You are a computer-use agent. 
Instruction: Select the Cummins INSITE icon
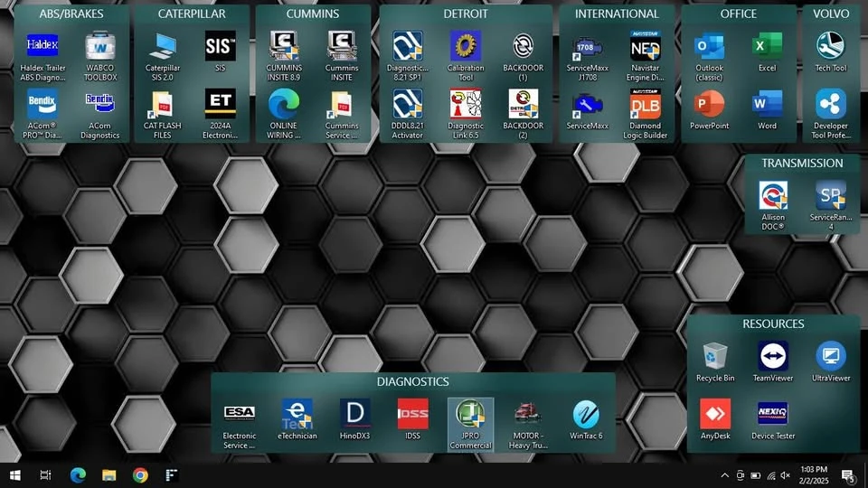(342, 56)
